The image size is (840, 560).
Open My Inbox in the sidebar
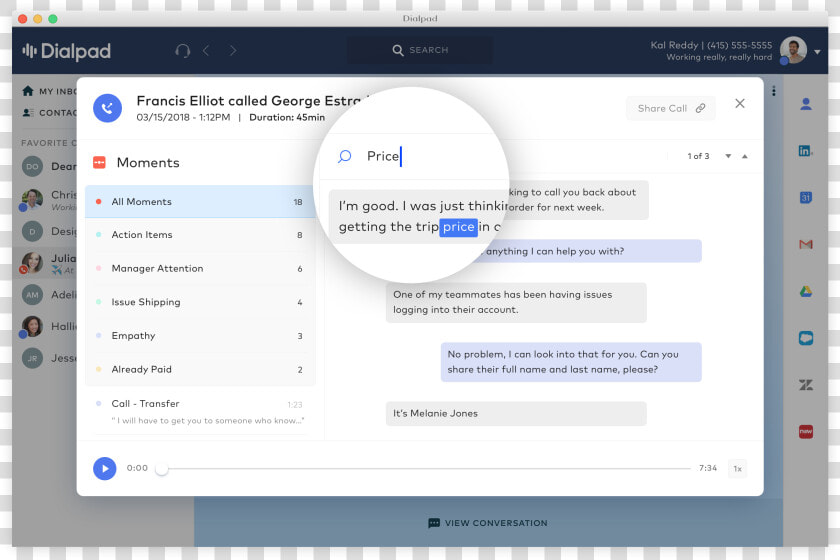pyautogui.click(x=50, y=91)
